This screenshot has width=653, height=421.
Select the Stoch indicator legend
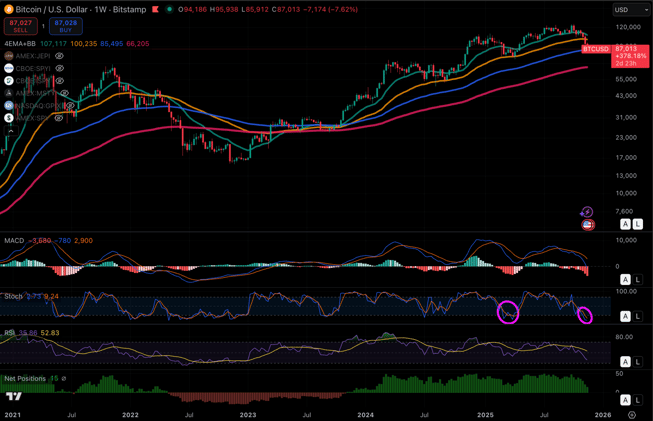point(13,296)
